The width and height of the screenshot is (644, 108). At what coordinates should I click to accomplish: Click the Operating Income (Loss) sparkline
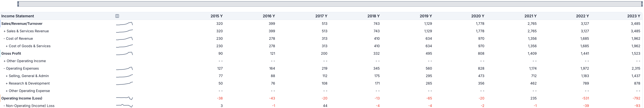click(x=124, y=98)
